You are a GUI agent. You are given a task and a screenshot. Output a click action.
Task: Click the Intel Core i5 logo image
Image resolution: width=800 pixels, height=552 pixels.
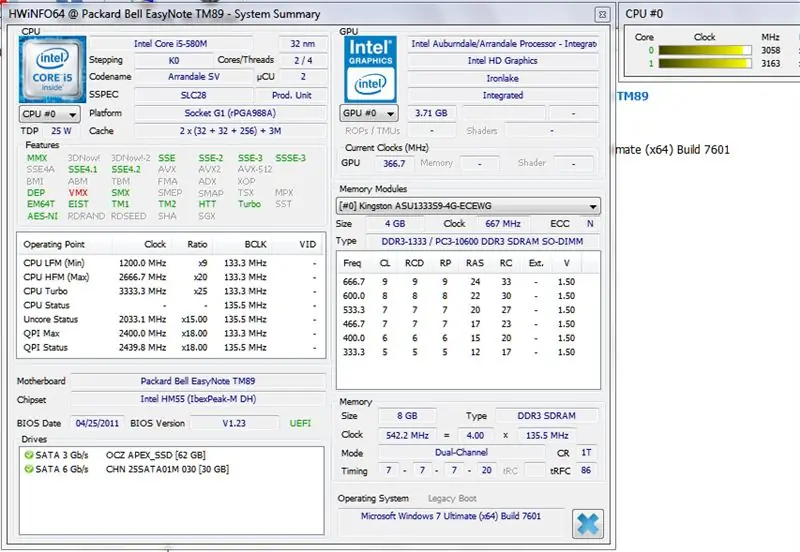(53, 69)
